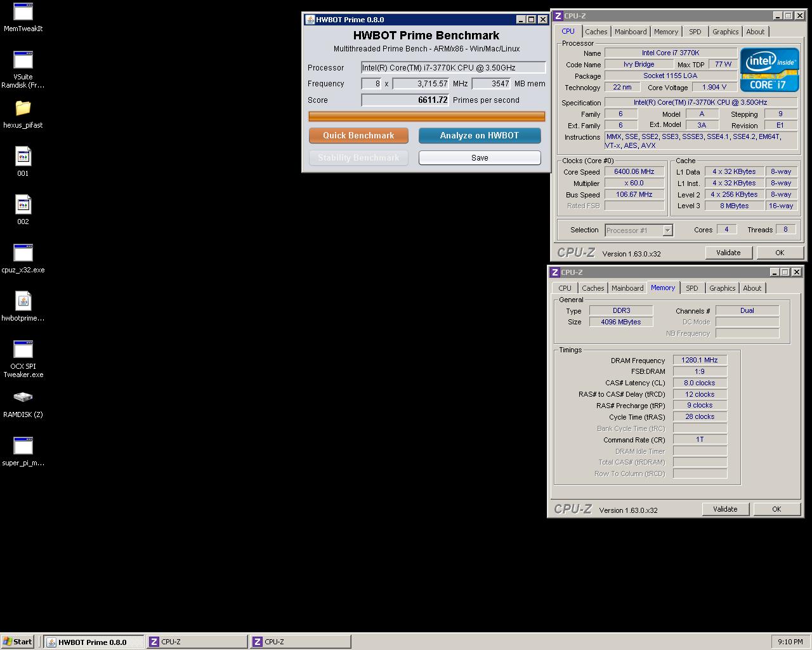Open the MemTweakIt desktop icon

pos(23,17)
